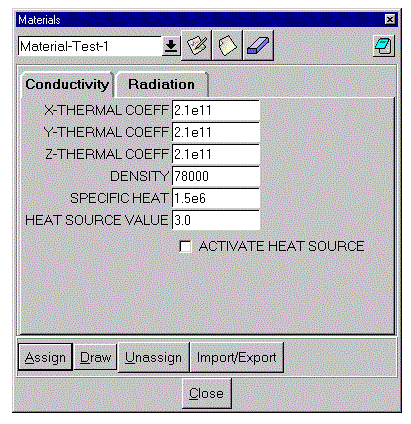Click the HEAT SOURCE VALUE field
The height and width of the screenshot is (424, 411).
tap(216, 220)
